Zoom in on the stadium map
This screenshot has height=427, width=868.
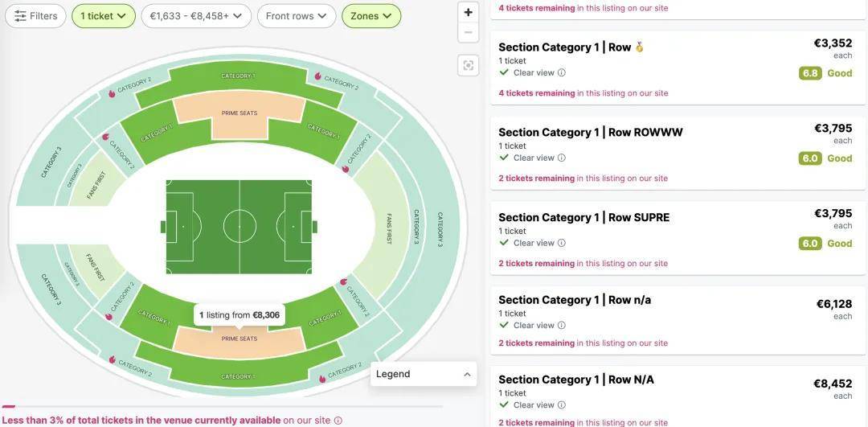(469, 12)
